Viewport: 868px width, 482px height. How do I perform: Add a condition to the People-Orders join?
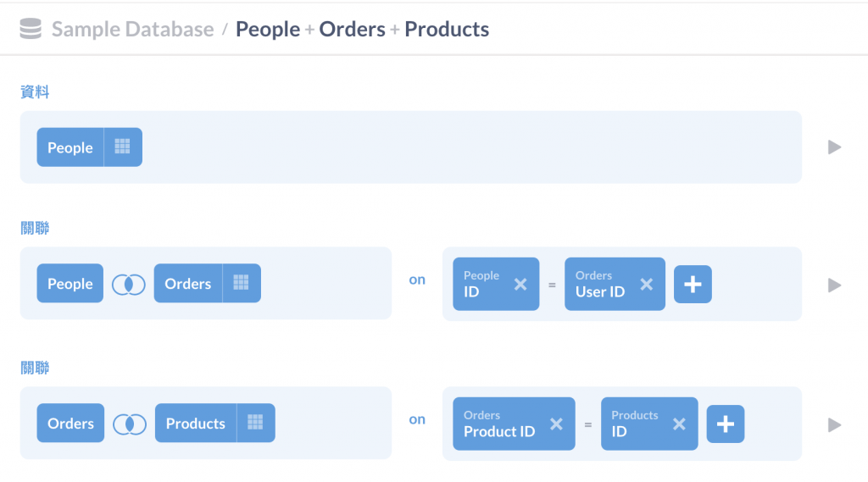click(693, 285)
